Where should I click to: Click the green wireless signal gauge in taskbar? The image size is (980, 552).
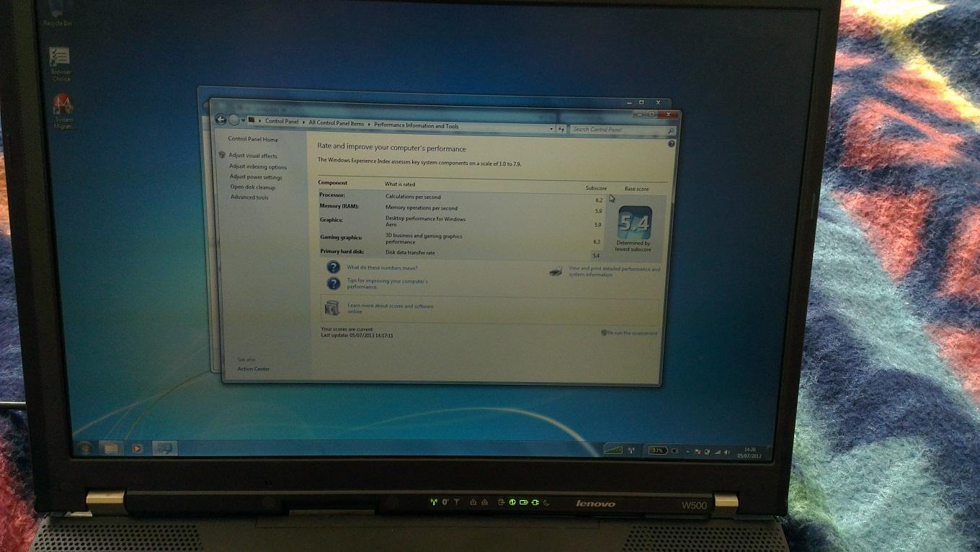pyautogui.click(x=613, y=450)
